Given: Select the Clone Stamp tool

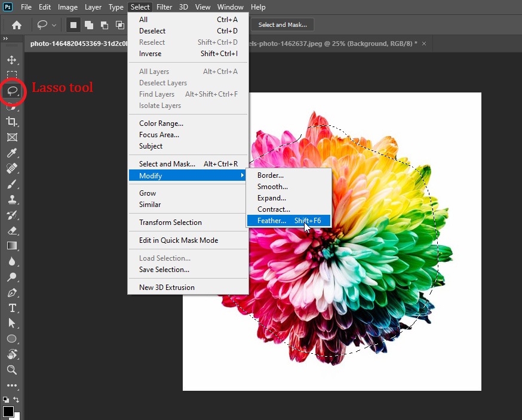Looking at the screenshot, I should pyautogui.click(x=12, y=199).
